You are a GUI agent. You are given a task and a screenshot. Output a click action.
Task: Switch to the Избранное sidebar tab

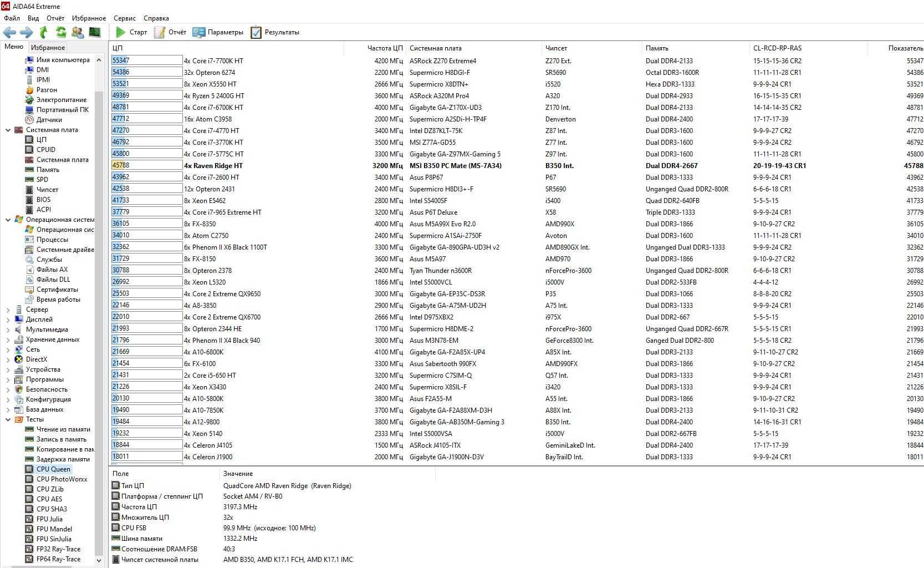pyautogui.click(x=48, y=48)
